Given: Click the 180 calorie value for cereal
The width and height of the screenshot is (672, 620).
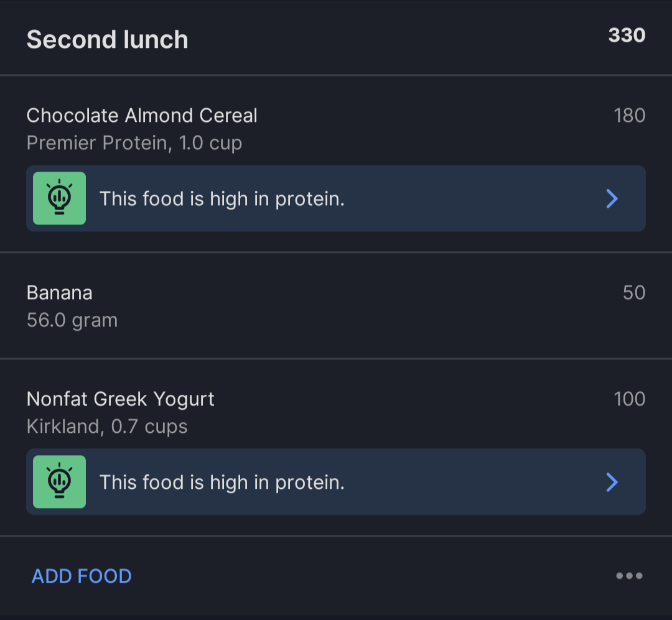Looking at the screenshot, I should pyautogui.click(x=630, y=115).
